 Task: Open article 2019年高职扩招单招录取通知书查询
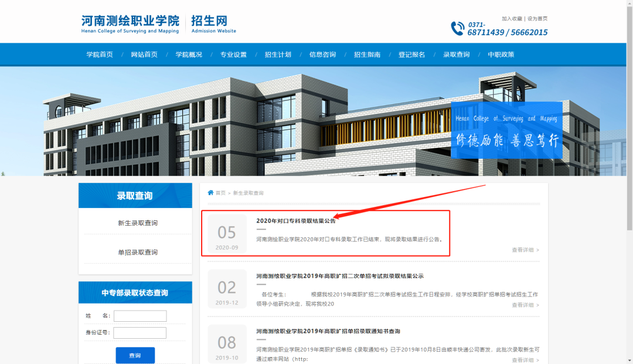[328, 331]
